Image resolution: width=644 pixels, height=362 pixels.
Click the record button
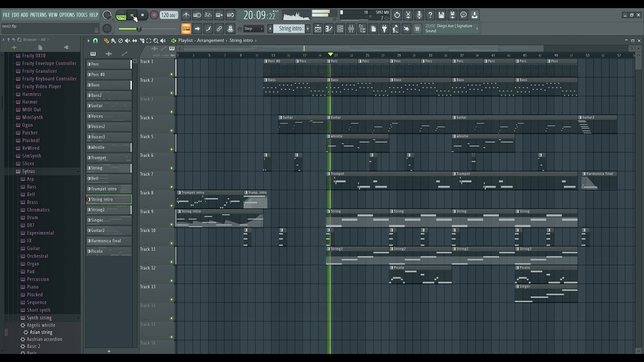point(154,15)
